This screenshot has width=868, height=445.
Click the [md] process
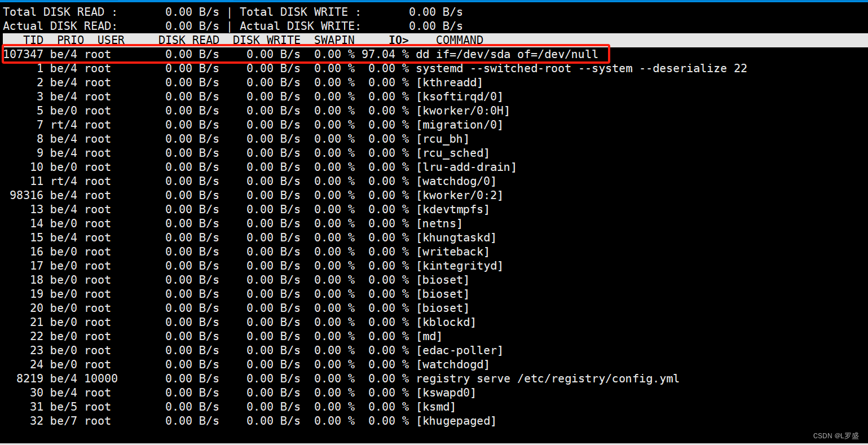[x=429, y=336]
